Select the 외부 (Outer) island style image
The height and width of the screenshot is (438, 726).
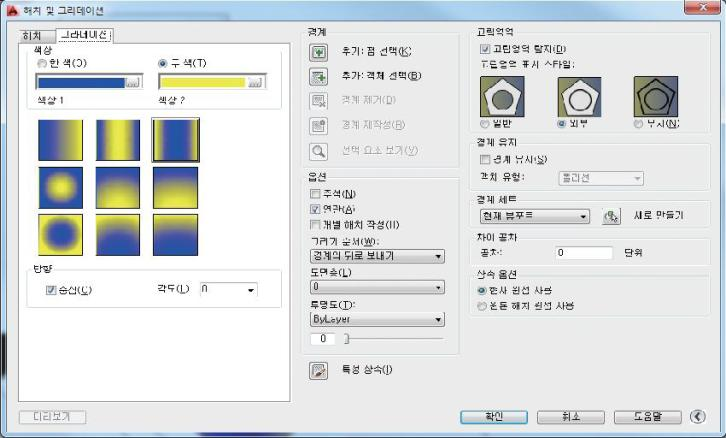pos(576,97)
